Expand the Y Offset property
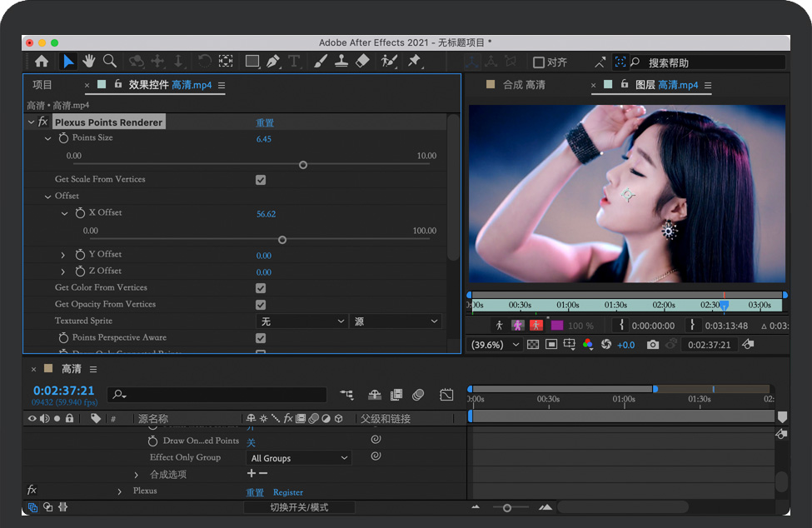 [x=63, y=255]
